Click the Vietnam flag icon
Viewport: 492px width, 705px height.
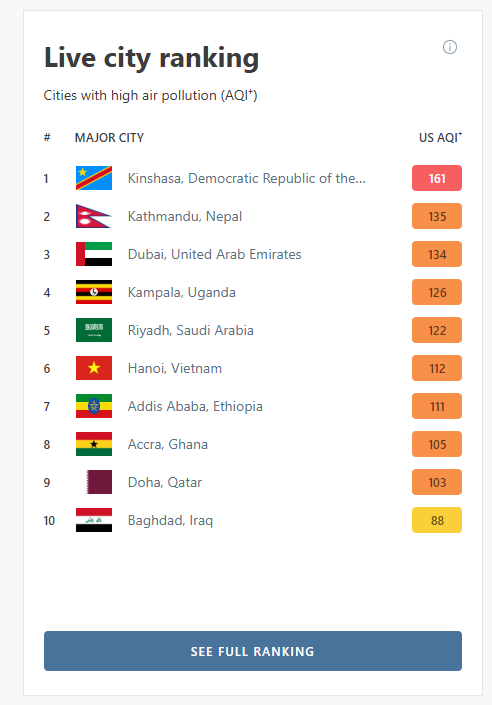(x=94, y=368)
